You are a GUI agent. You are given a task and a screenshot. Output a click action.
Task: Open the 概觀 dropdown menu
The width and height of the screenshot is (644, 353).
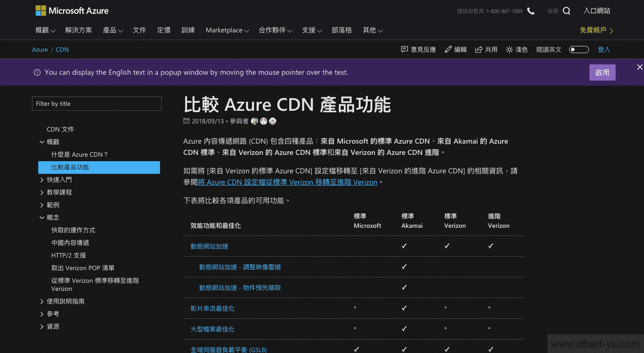tap(46, 30)
